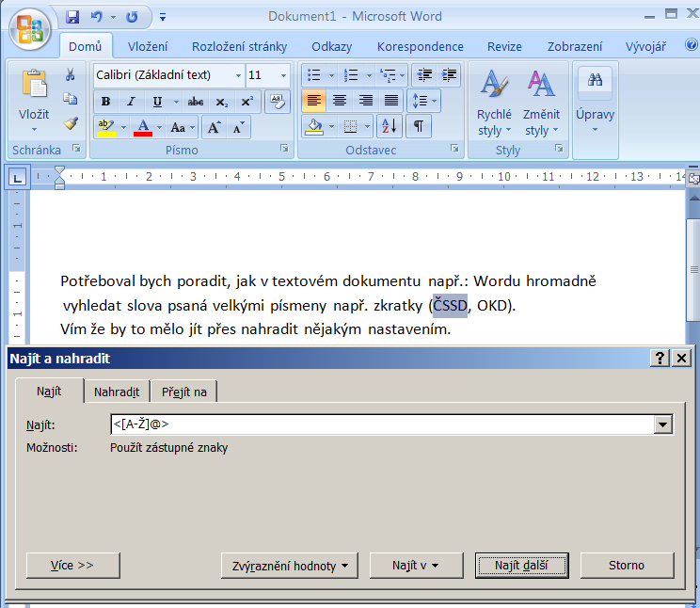Toggle bold formatting
The width and height of the screenshot is (700, 608).
[105, 102]
